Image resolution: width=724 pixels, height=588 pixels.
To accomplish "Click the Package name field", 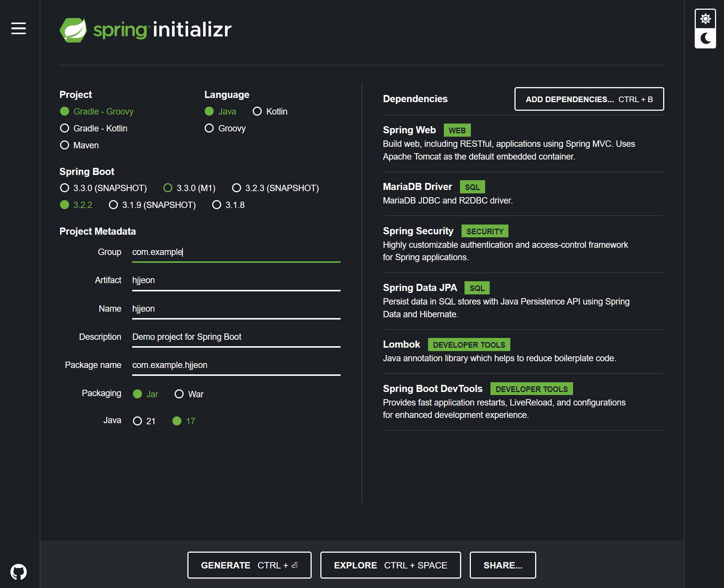I will [236, 365].
